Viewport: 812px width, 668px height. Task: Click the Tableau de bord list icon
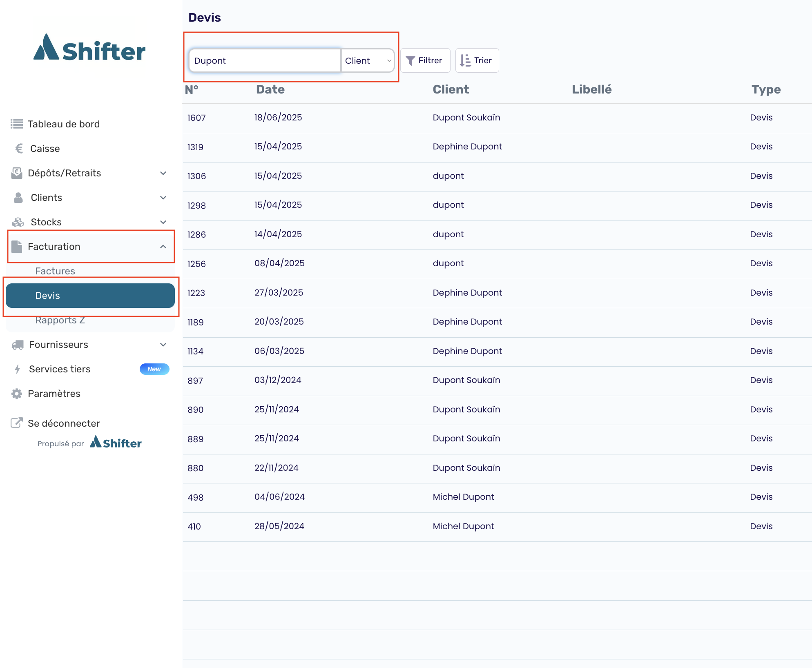[17, 124]
